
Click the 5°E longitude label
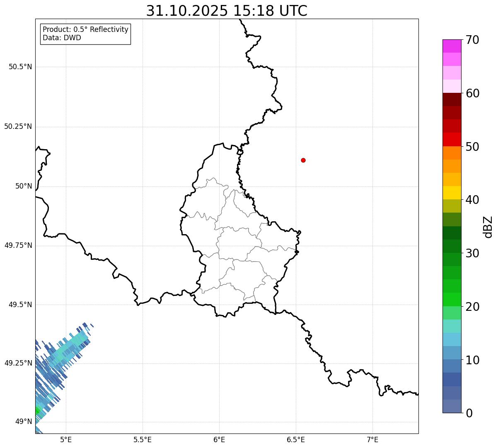pyautogui.click(x=66, y=439)
